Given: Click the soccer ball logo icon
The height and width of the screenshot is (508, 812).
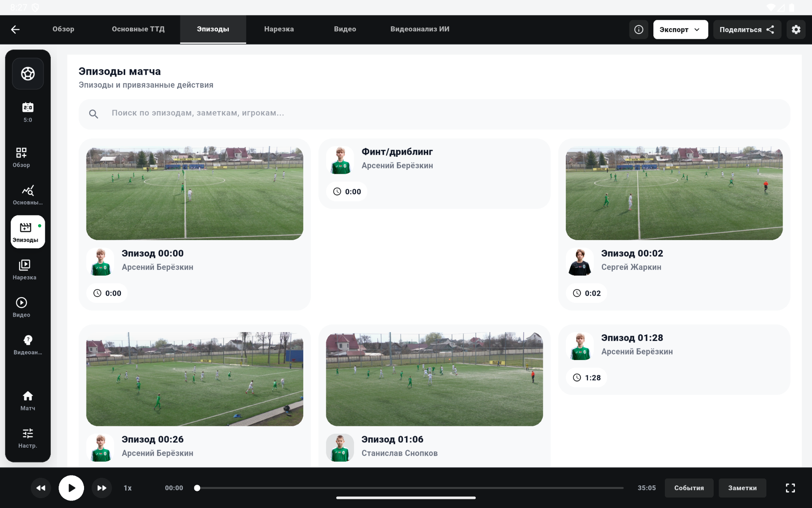Looking at the screenshot, I should click(x=28, y=73).
